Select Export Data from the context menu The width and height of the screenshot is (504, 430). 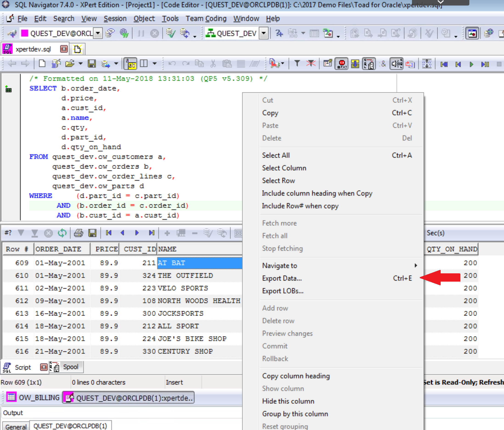282,278
